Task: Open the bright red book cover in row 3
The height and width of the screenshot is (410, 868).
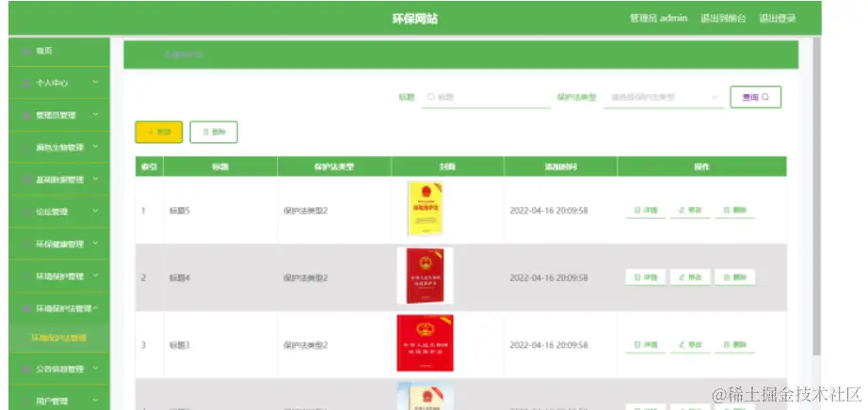Action: point(426,343)
